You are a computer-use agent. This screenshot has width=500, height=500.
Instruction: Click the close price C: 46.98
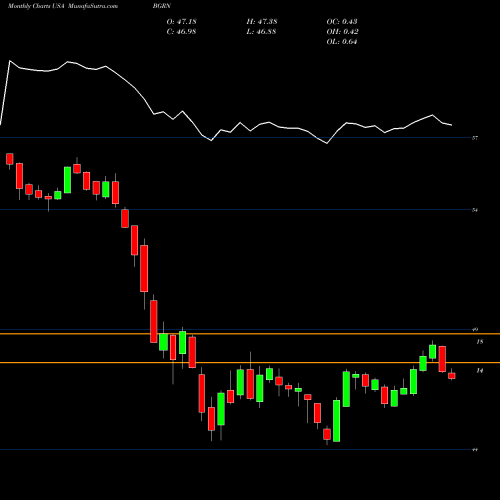pyautogui.click(x=181, y=32)
